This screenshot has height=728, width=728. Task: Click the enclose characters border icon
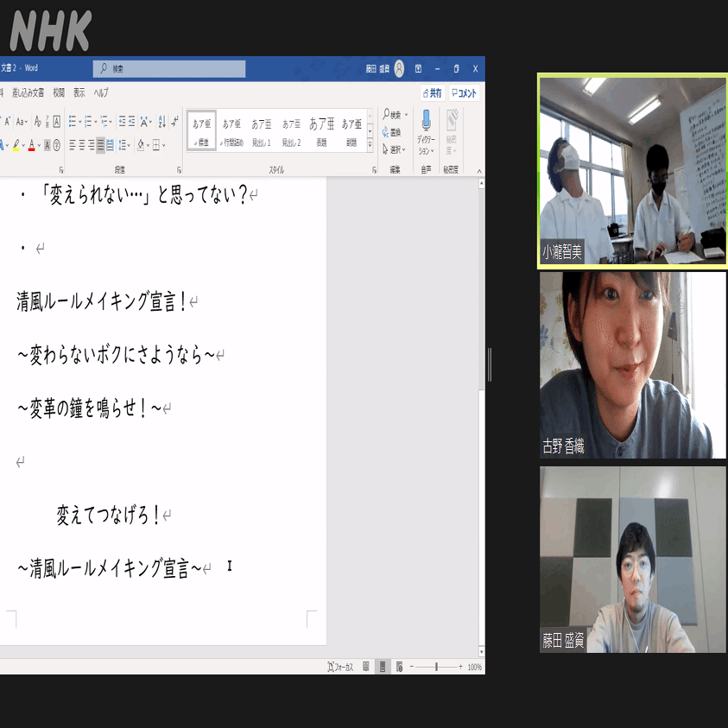(x=57, y=122)
